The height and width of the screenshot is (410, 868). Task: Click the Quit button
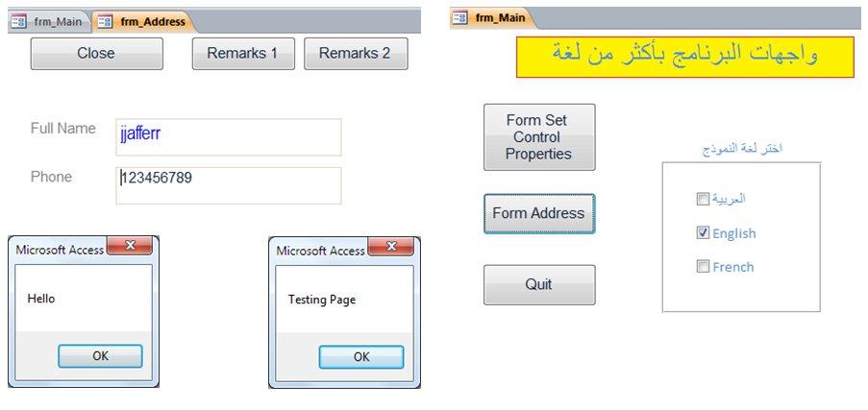[x=539, y=285]
